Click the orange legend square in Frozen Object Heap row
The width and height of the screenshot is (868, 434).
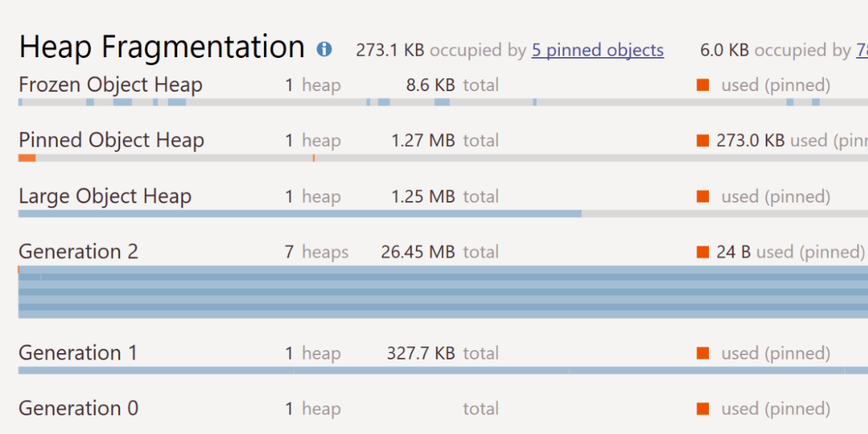tap(702, 85)
